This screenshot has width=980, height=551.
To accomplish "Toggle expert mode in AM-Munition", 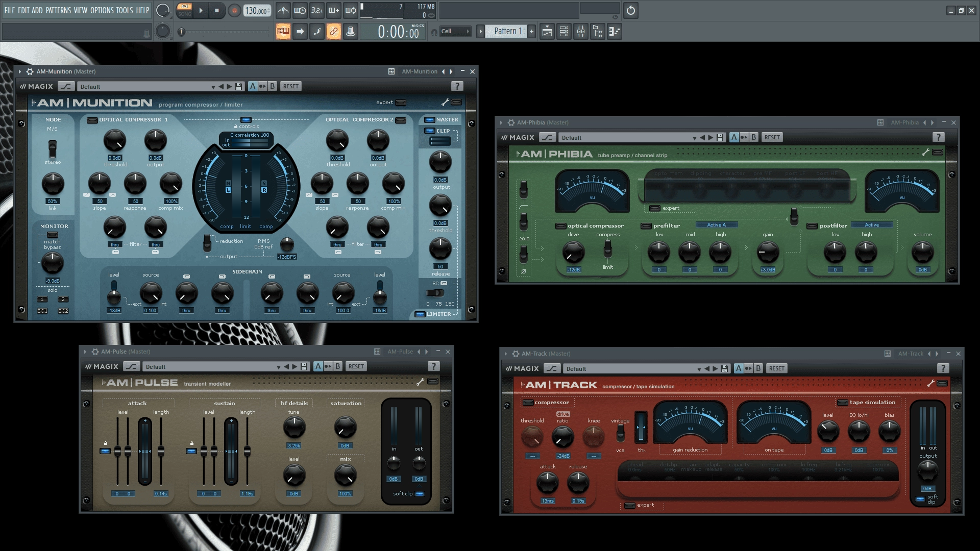I will [x=401, y=103].
